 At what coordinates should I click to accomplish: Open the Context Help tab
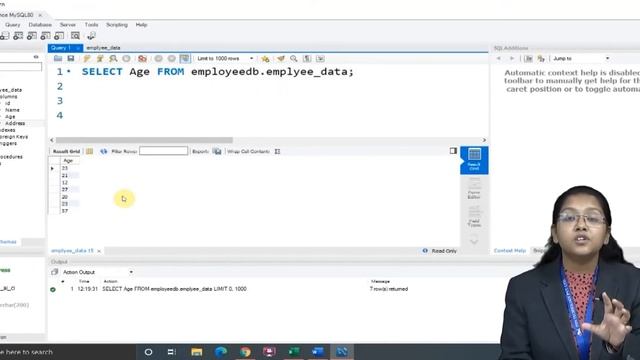[510, 251]
